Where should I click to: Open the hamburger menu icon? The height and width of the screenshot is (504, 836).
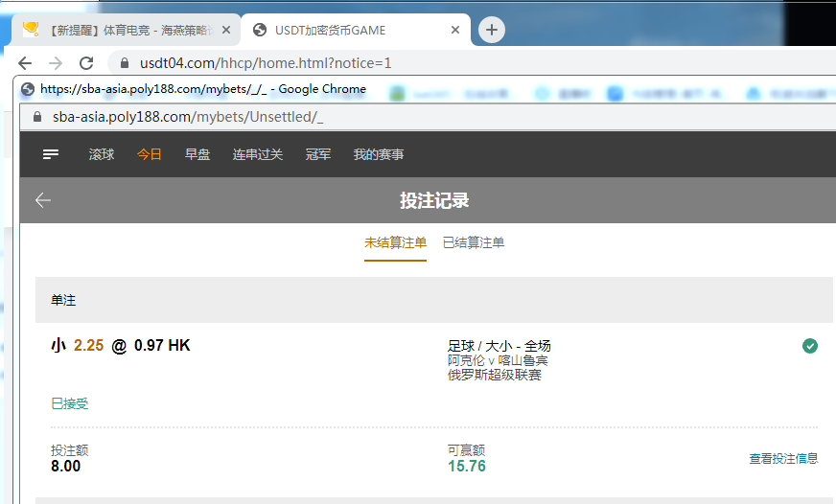[x=51, y=154]
